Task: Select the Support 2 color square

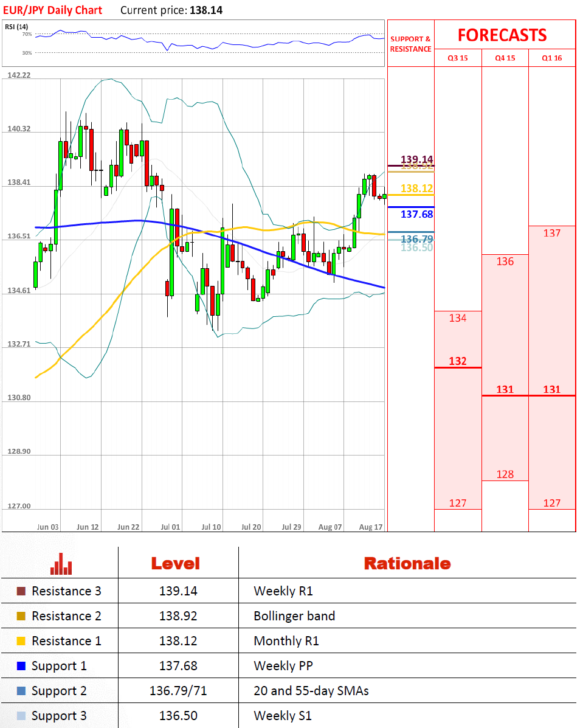Action: pos(21,691)
